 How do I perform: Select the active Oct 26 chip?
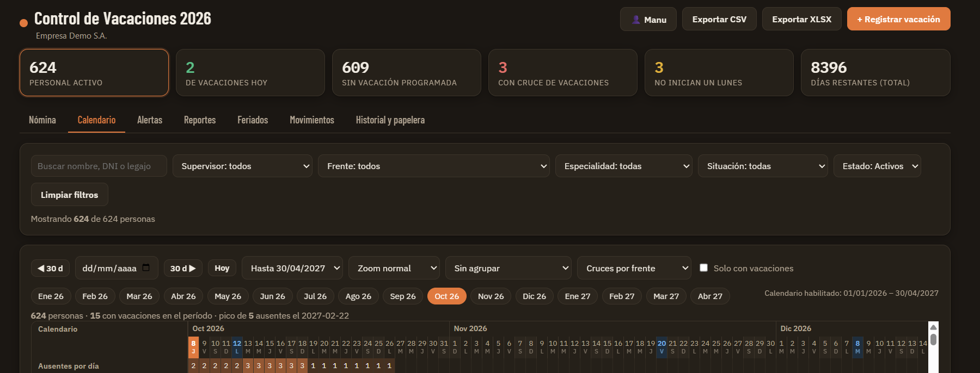447,296
